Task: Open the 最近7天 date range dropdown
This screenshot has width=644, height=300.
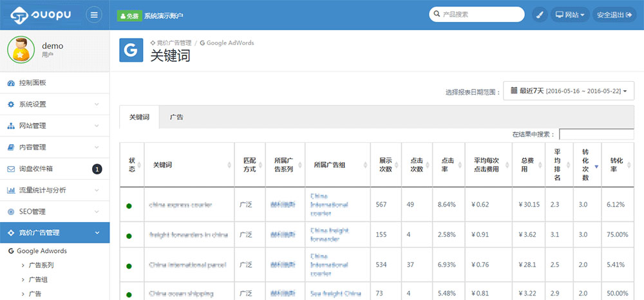Action: pyautogui.click(x=569, y=91)
